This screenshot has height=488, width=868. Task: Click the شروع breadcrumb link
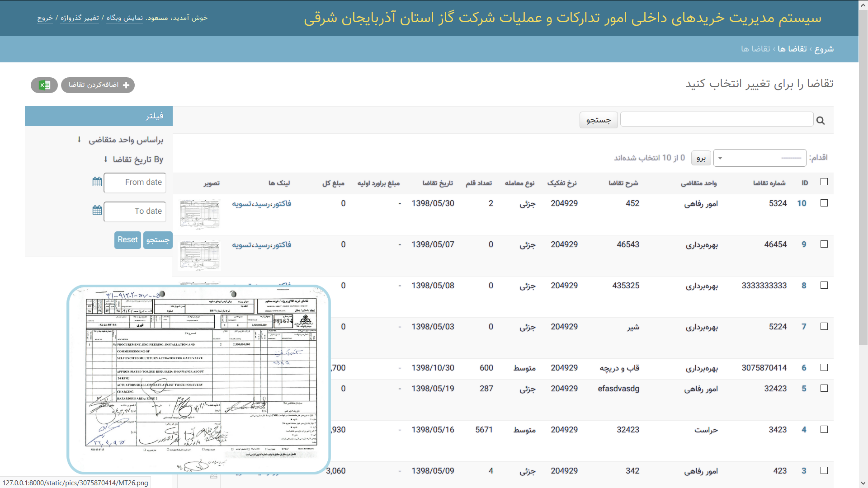click(x=824, y=49)
